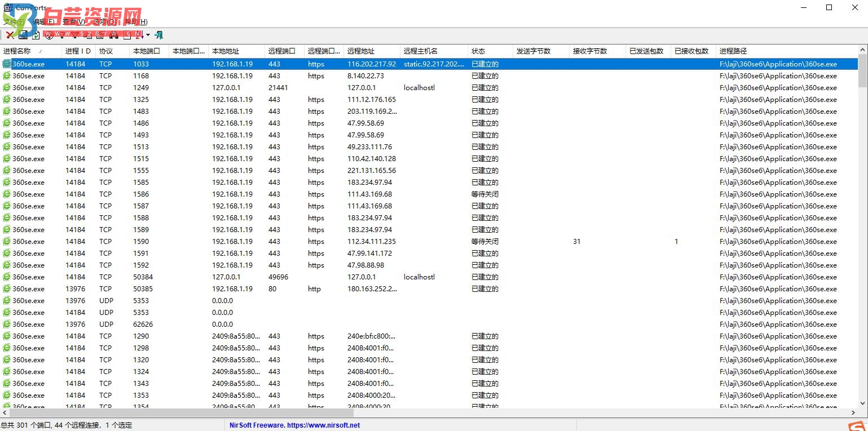Sort by the 接收字节数 column header
The width and height of the screenshot is (868, 431).
click(598, 51)
